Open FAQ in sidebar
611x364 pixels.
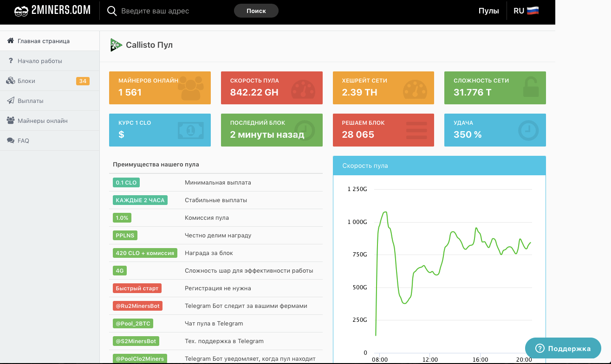click(50, 140)
